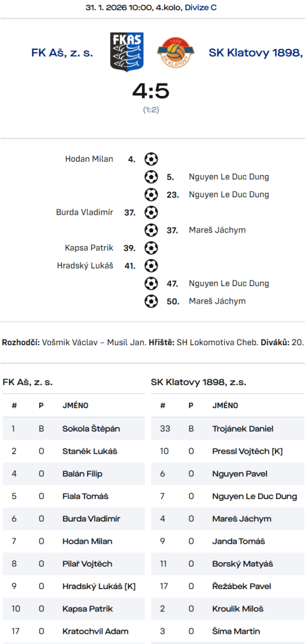Click the goal ball icon for Hodan Milan's 4th minute

(x=151, y=159)
